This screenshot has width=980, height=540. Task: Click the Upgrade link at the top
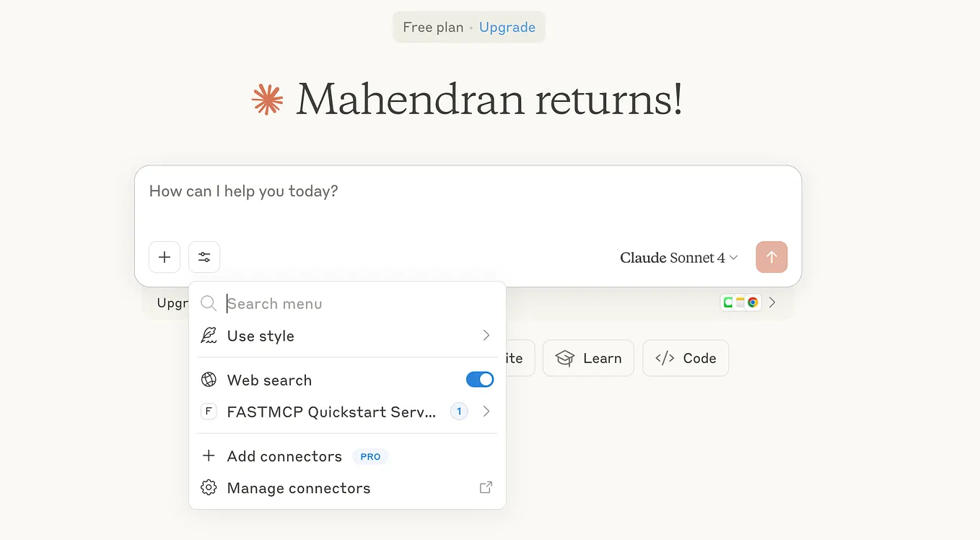(x=507, y=27)
